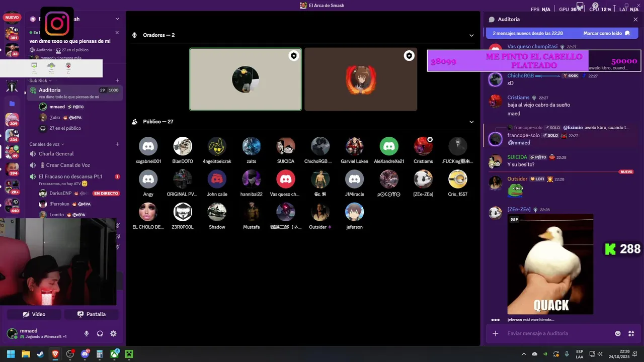
Task: Open ChichoRGB username in chat
Action: point(520,76)
